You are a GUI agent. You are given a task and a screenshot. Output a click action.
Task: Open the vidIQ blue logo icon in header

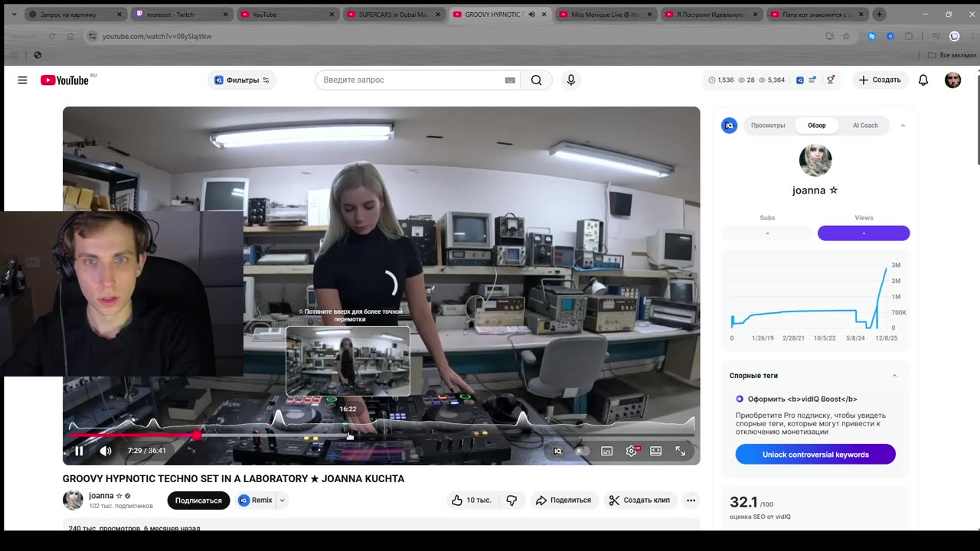[800, 80]
